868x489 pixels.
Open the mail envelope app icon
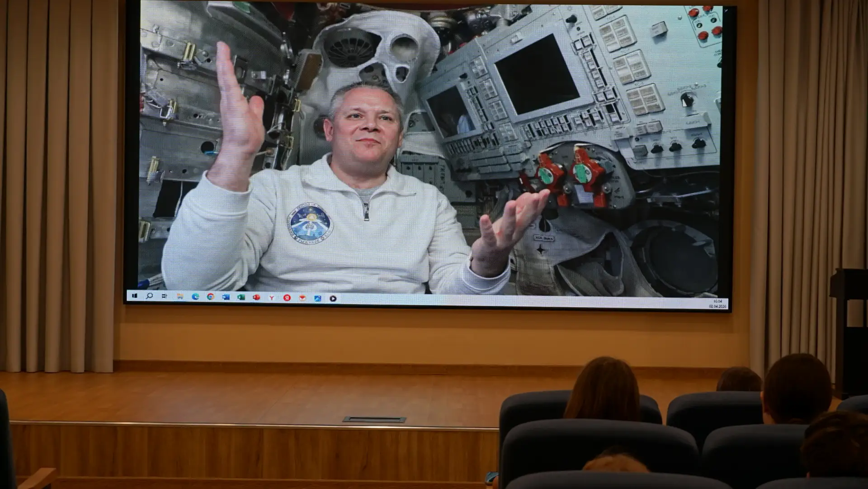pos(302,298)
